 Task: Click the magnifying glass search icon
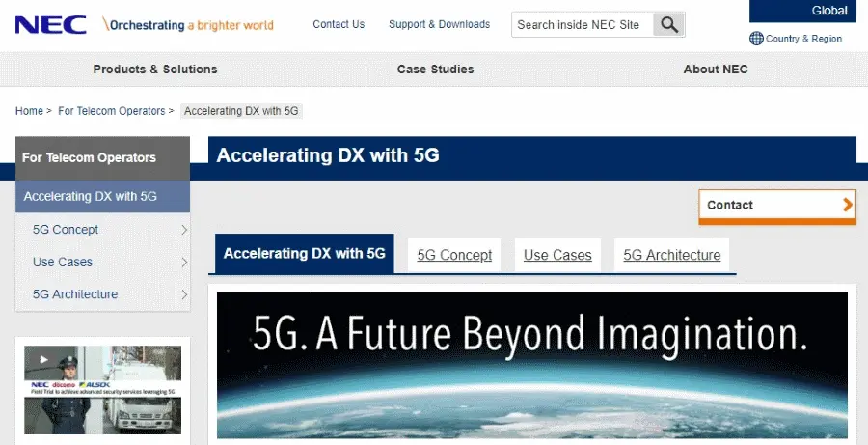668,25
